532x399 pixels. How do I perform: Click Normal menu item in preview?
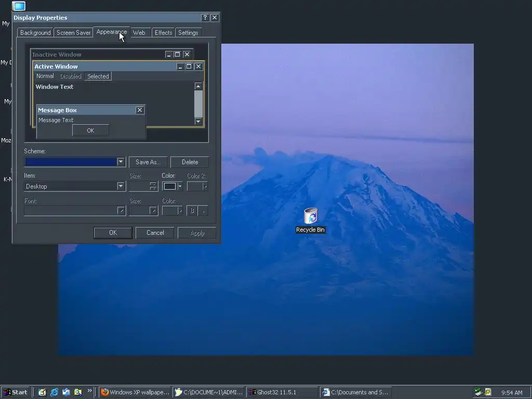pos(45,76)
